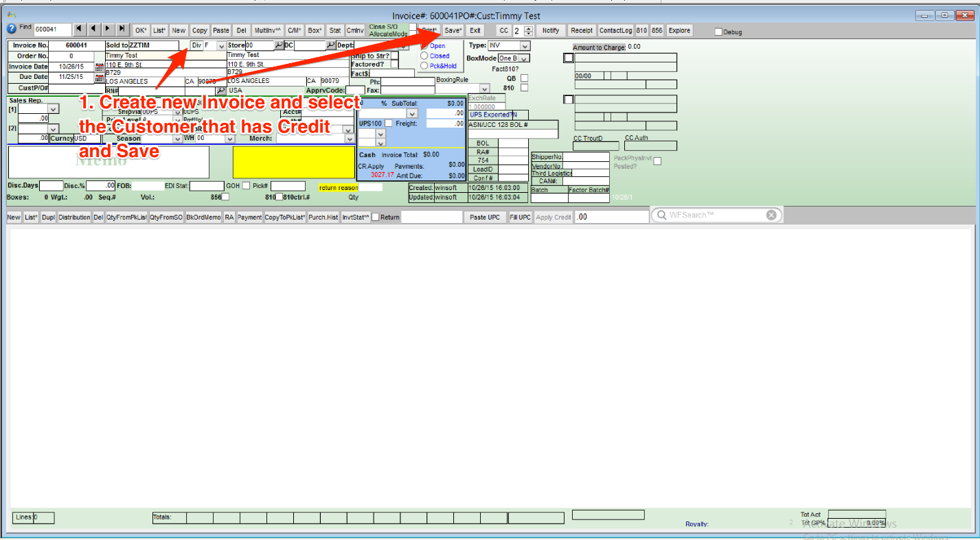Screen dimensions: 980x540
Task: Expand the Sales Rep [2] dropdown
Action: point(54,128)
